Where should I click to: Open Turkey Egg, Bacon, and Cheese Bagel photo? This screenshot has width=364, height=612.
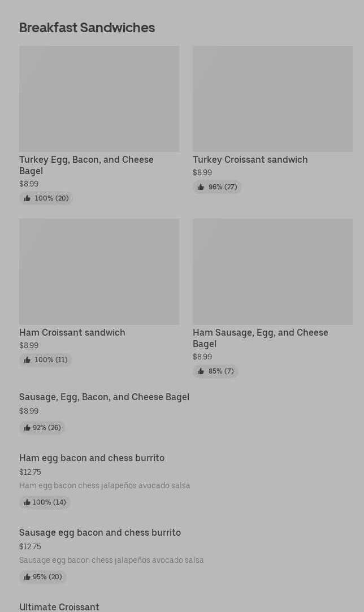pos(99,99)
